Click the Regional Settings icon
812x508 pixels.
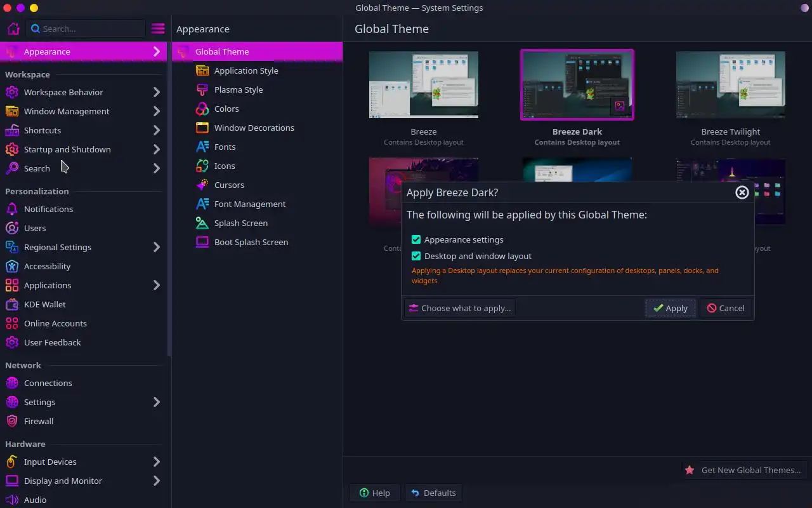pyautogui.click(x=12, y=247)
